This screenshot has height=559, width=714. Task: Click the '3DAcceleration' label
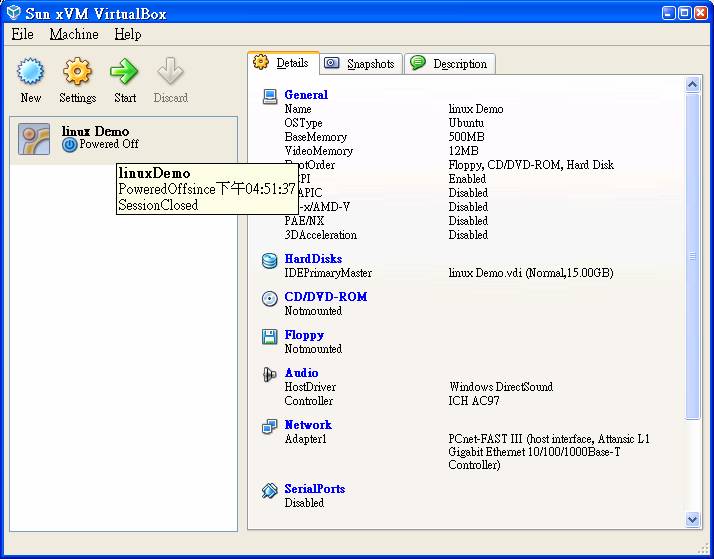321,235
